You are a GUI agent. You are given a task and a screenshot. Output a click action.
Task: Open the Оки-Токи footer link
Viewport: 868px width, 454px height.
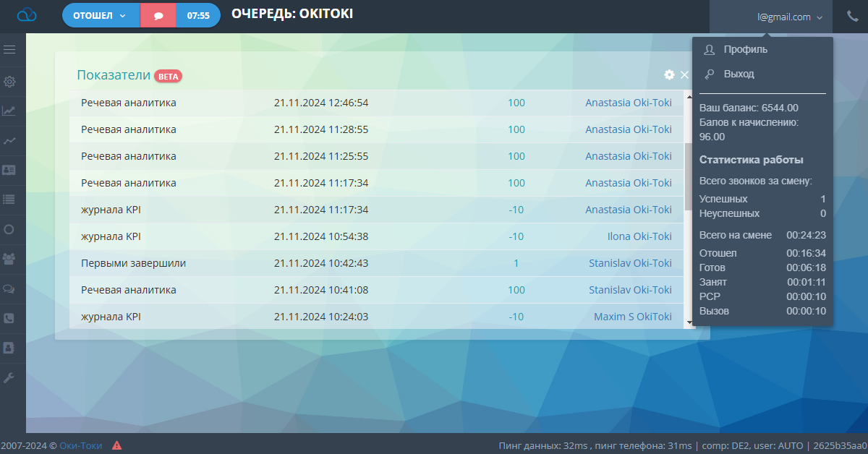(x=81, y=445)
